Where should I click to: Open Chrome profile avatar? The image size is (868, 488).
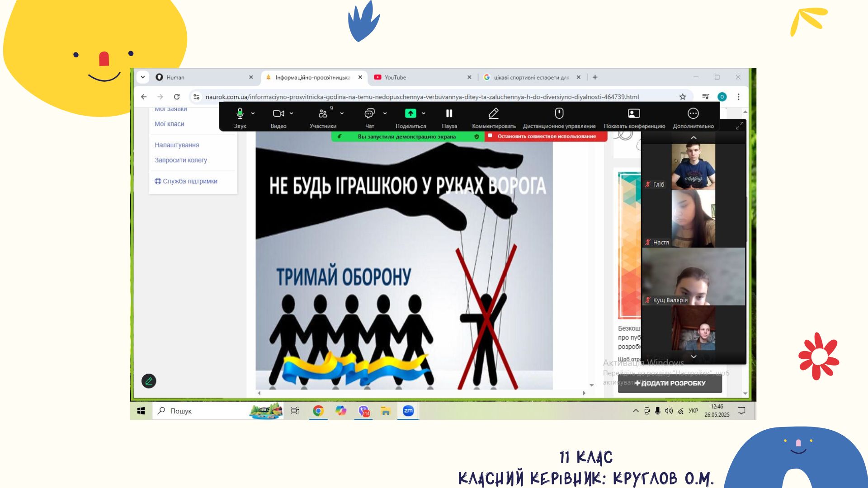(x=722, y=97)
